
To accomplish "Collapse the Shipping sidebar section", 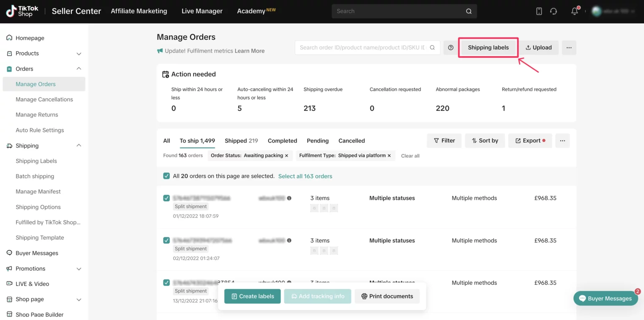I will click(x=79, y=146).
